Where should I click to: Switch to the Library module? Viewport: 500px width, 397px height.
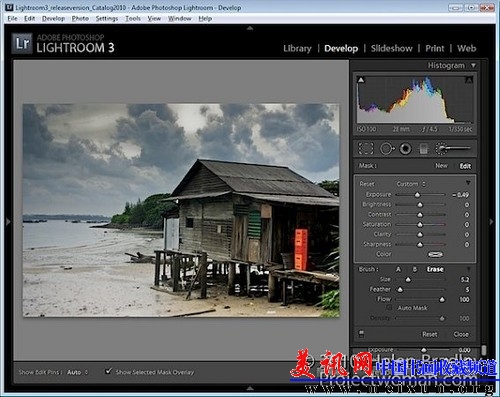(297, 48)
